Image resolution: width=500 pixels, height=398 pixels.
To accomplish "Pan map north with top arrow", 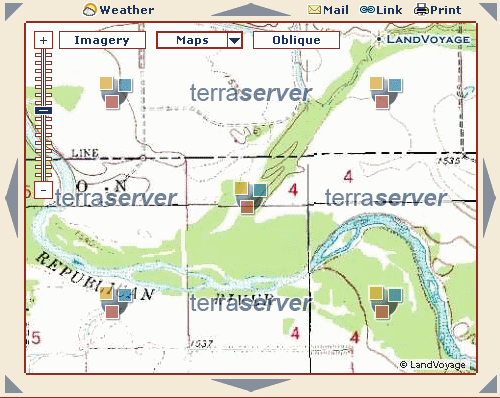I will coord(251,10).
